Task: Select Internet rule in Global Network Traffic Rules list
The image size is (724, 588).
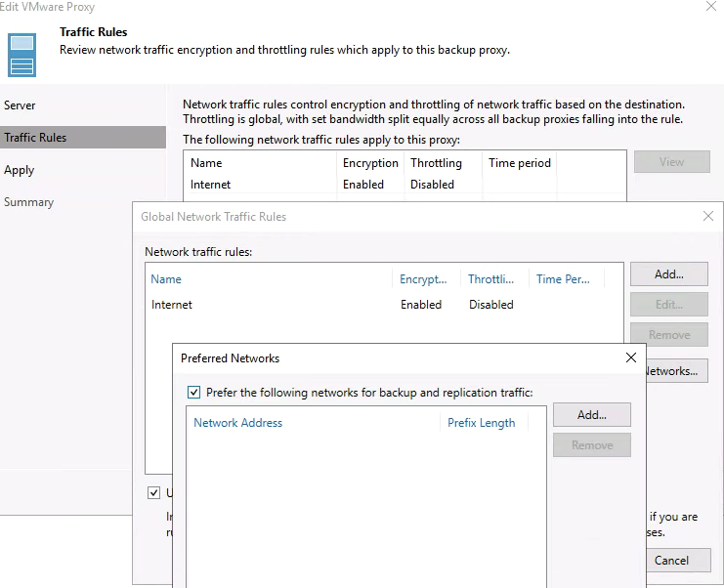Action: [384, 305]
